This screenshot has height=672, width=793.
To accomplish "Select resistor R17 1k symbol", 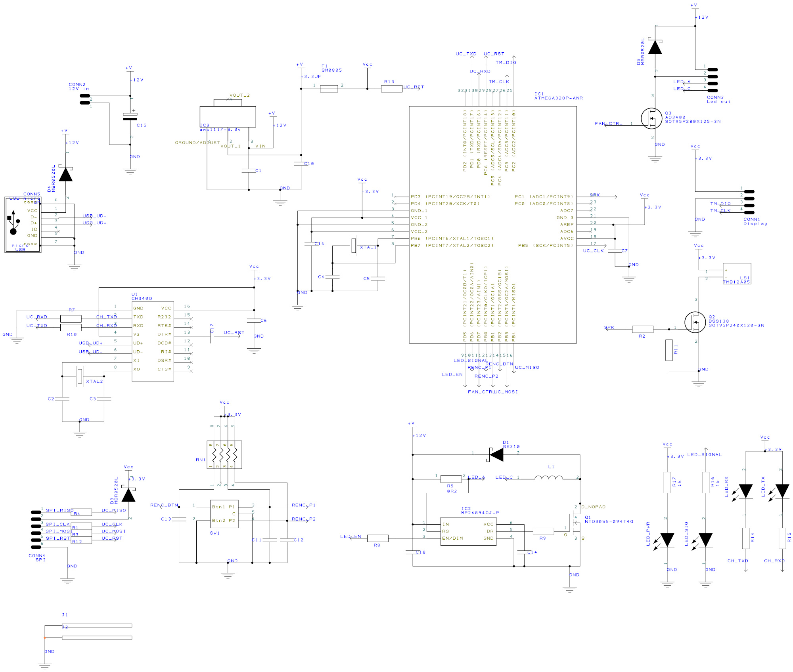I will pos(667,483).
